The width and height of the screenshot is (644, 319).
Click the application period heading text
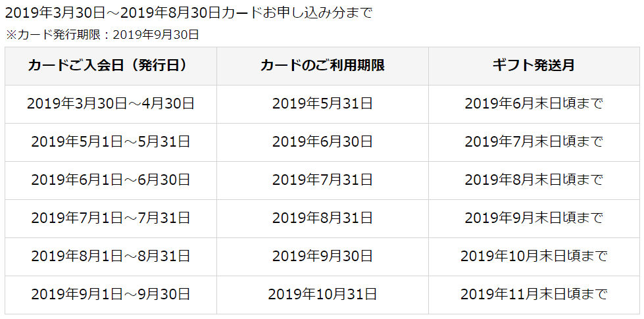click(189, 12)
